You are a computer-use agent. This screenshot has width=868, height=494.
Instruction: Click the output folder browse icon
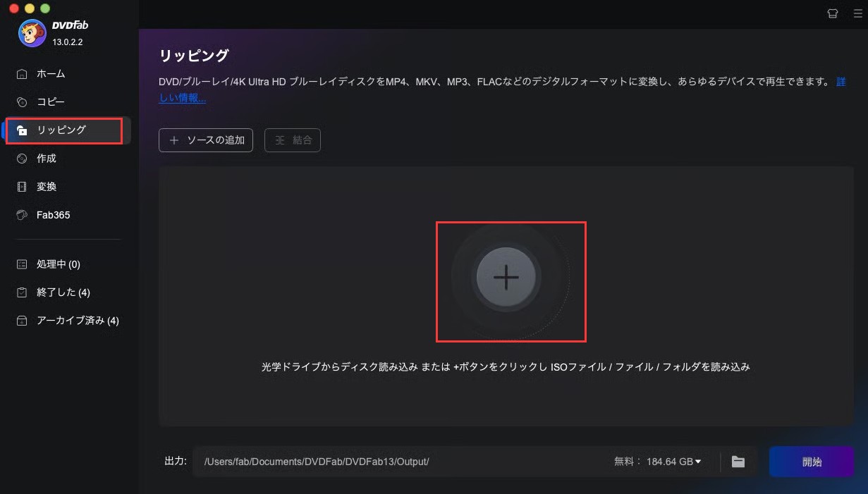pyautogui.click(x=738, y=462)
